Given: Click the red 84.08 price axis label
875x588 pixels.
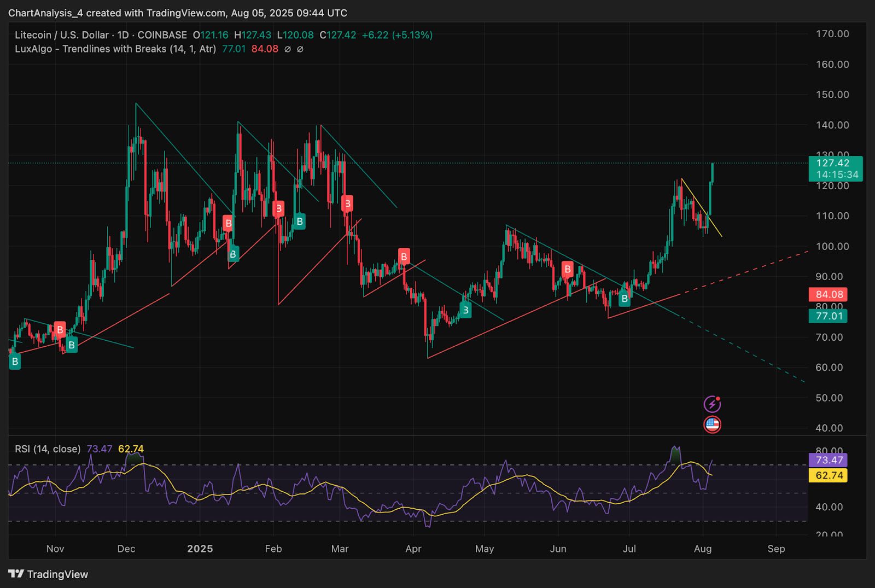Looking at the screenshot, I should tap(828, 295).
